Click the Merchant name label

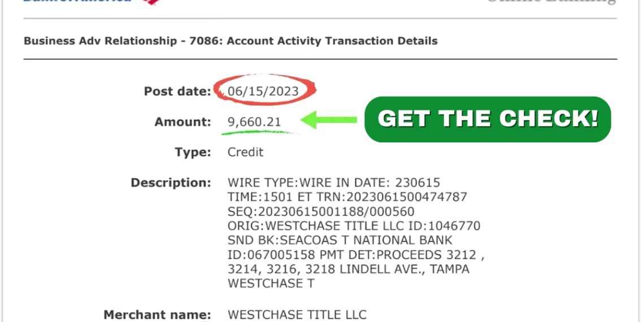tap(157, 315)
